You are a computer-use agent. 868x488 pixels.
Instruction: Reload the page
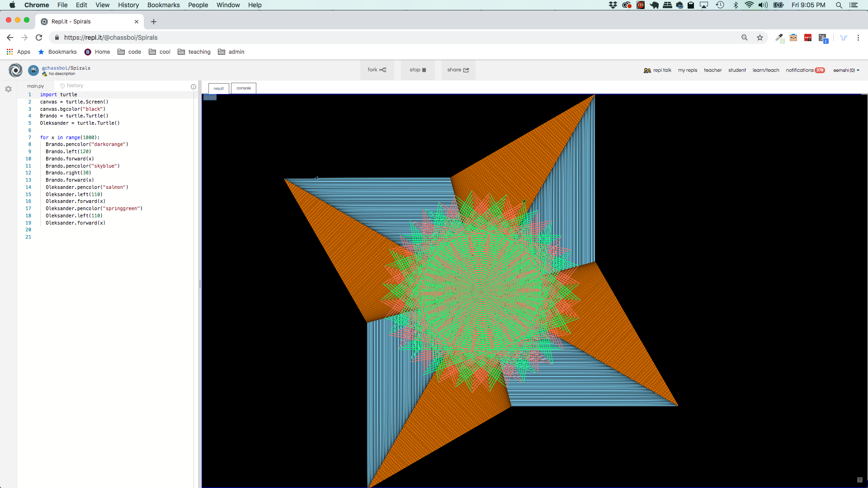(x=39, y=38)
